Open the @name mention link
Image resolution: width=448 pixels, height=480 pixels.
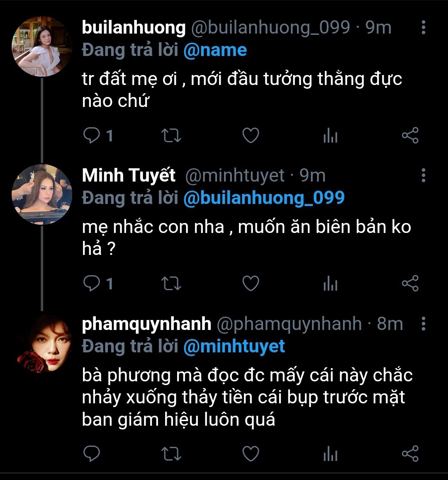(215, 50)
